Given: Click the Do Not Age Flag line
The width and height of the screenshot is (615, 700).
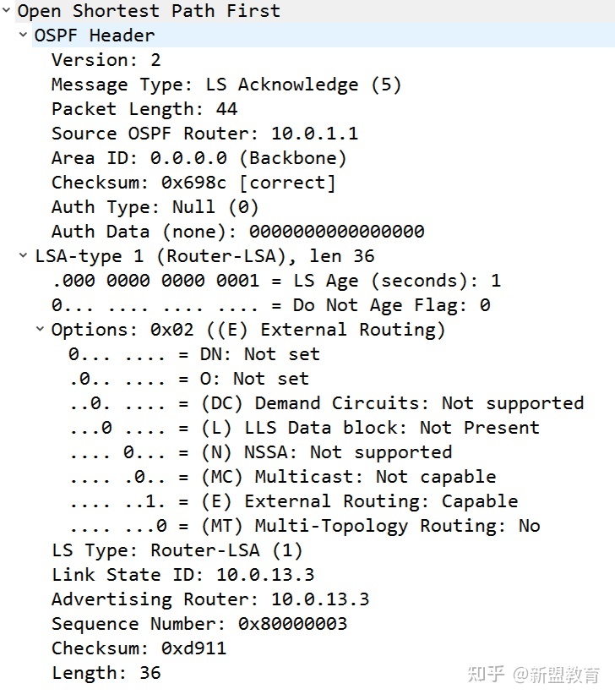Looking at the screenshot, I should (271, 305).
